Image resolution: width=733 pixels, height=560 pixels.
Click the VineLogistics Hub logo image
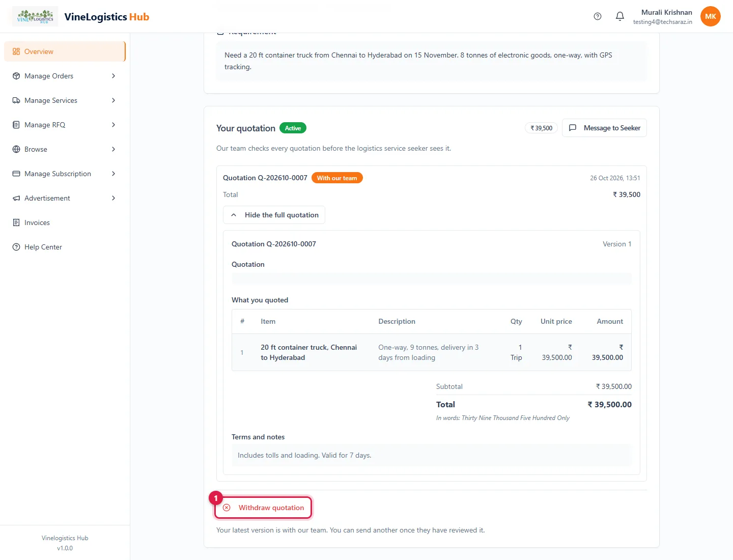click(x=35, y=16)
